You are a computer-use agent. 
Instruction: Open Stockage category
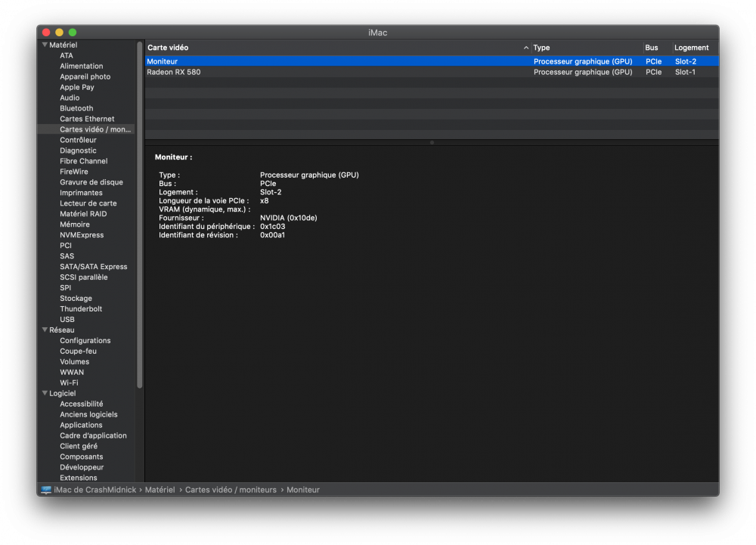click(76, 299)
